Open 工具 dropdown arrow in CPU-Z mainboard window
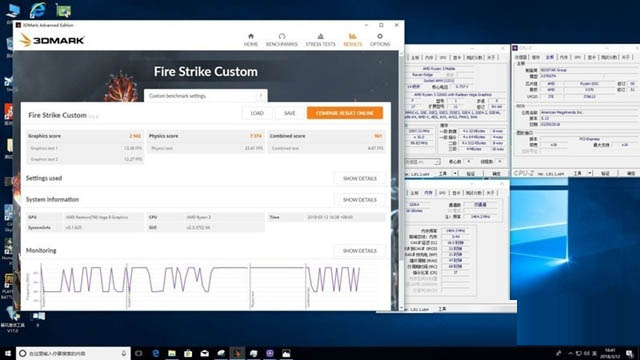 tap(589, 173)
